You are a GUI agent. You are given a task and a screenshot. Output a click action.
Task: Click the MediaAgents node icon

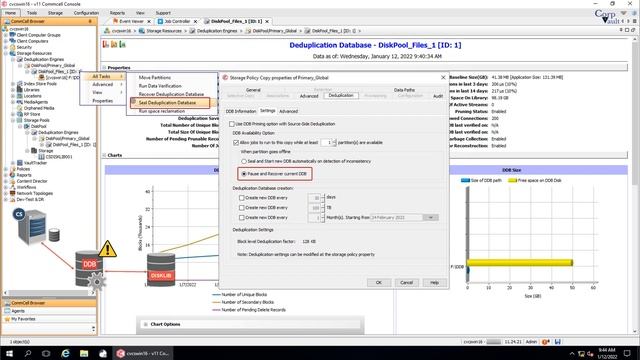[20, 102]
